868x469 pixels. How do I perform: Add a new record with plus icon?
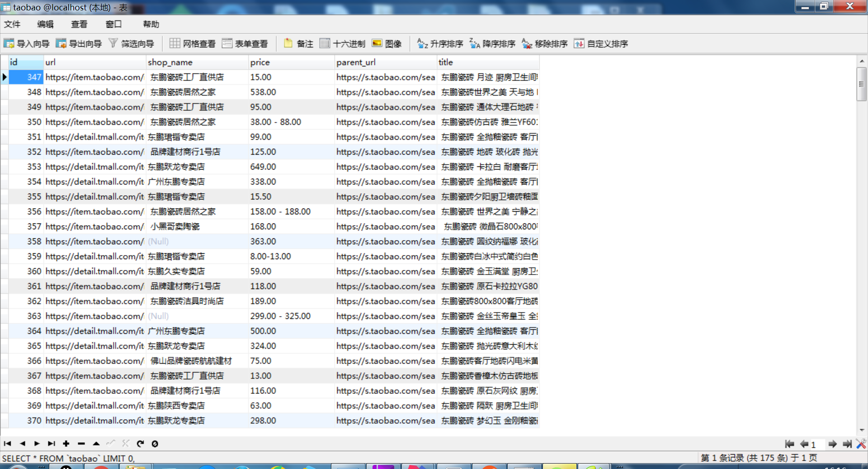coord(66,444)
